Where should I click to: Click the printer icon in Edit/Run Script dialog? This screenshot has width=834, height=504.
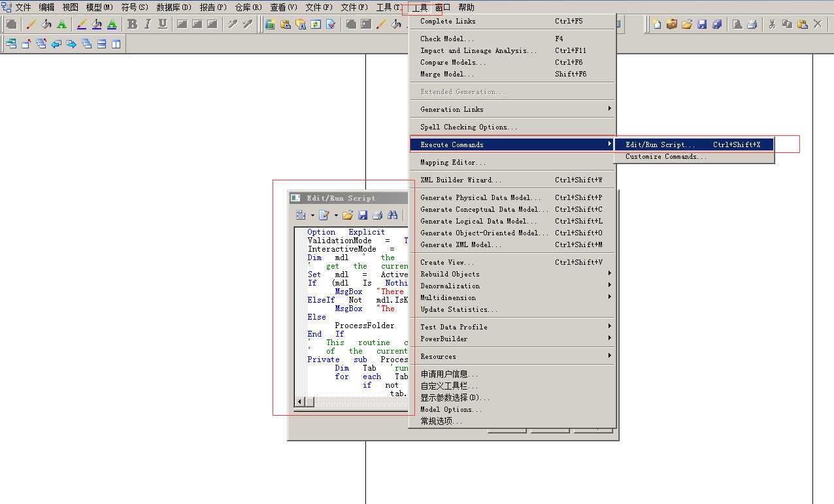pyautogui.click(x=377, y=214)
